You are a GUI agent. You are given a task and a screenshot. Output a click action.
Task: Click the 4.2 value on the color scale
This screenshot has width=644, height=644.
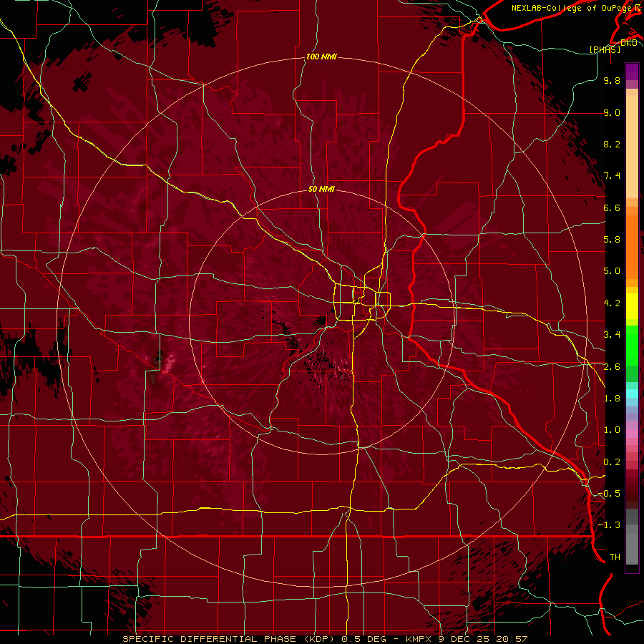click(612, 303)
